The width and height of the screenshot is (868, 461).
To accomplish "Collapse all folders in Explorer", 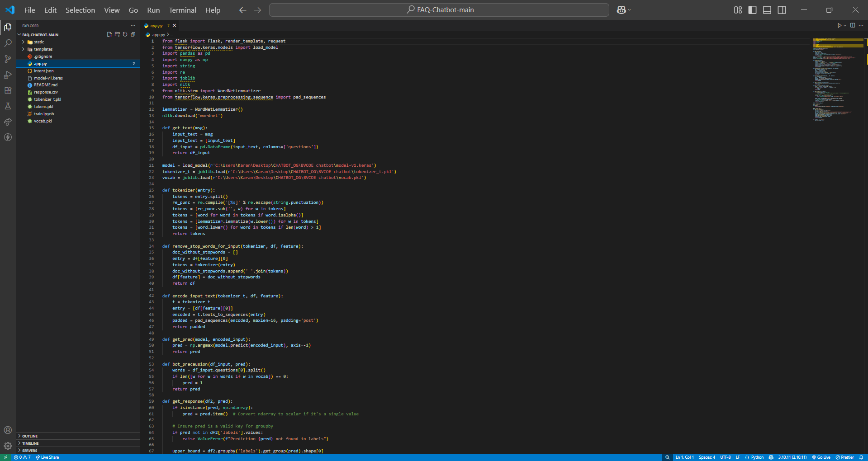I will (133, 34).
